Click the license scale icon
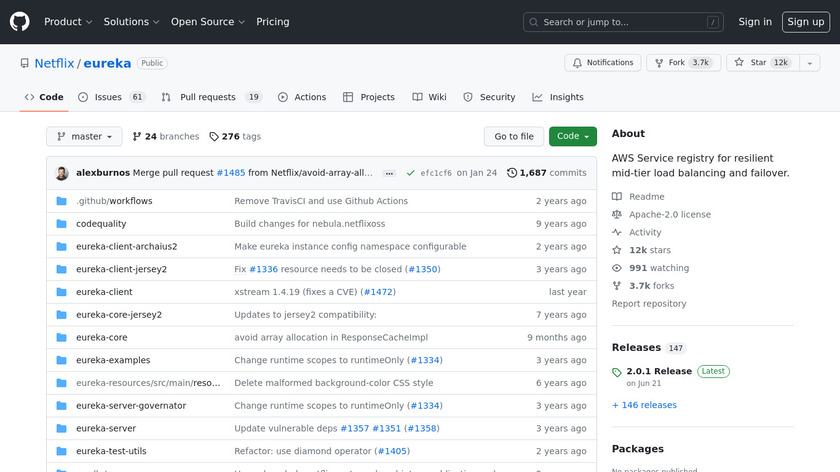 (617, 214)
